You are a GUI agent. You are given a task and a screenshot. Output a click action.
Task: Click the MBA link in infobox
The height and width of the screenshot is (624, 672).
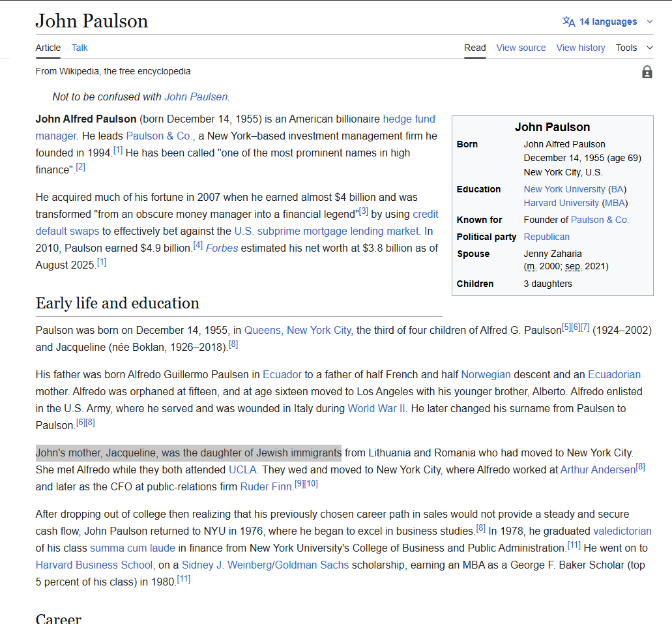[x=615, y=203]
